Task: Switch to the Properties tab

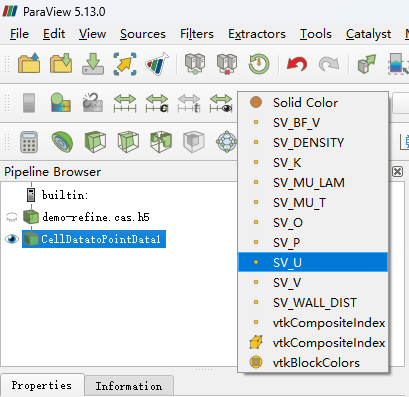Action: (42, 385)
